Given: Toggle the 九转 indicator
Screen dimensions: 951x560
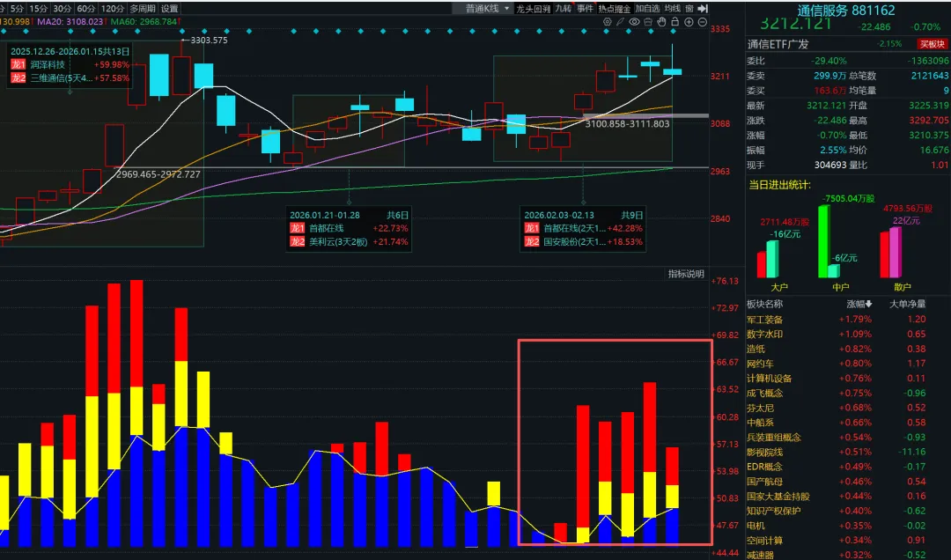Looking at the screenshot, I should point(564,9).
